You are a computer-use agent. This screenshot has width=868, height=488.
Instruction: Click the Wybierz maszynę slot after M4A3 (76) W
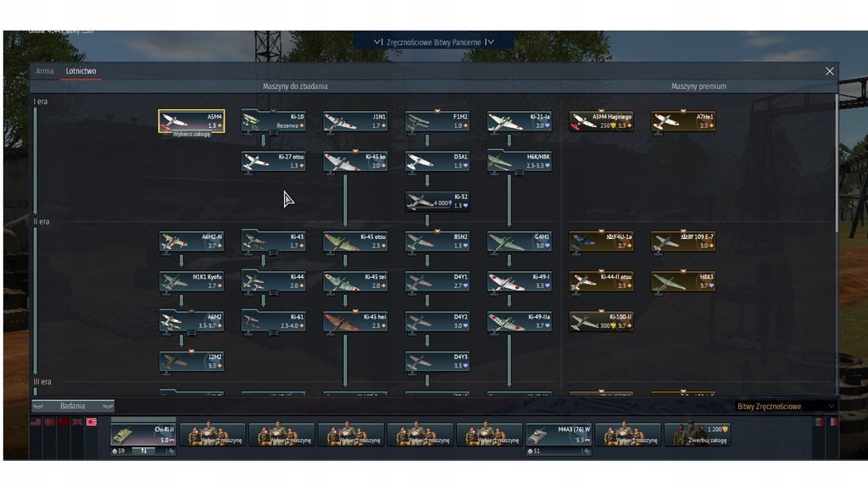coord(628,435)
